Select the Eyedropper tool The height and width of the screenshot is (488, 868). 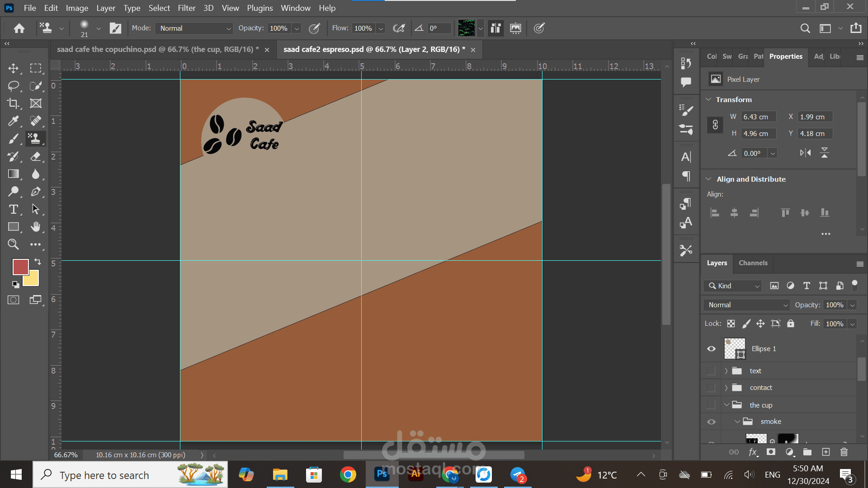coord(13,121)
